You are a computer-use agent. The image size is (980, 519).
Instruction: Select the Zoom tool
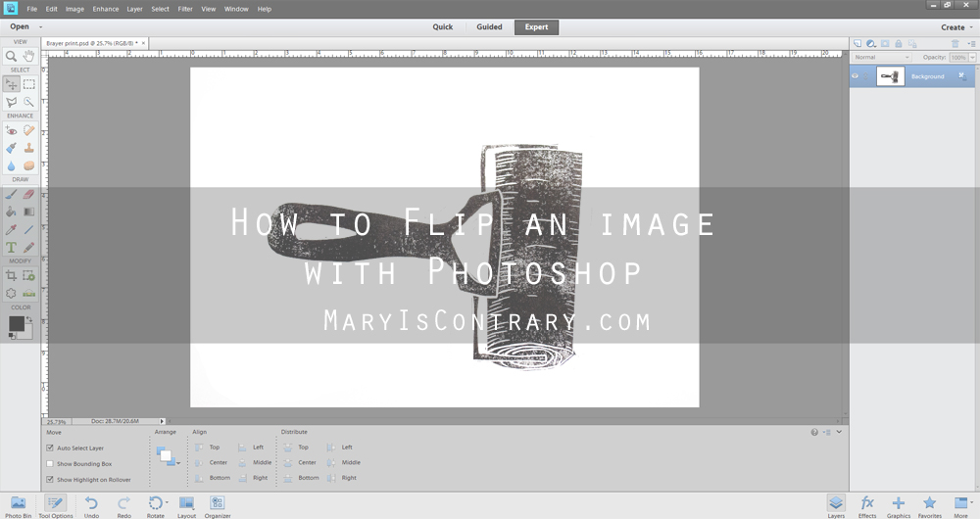(11, 56)
